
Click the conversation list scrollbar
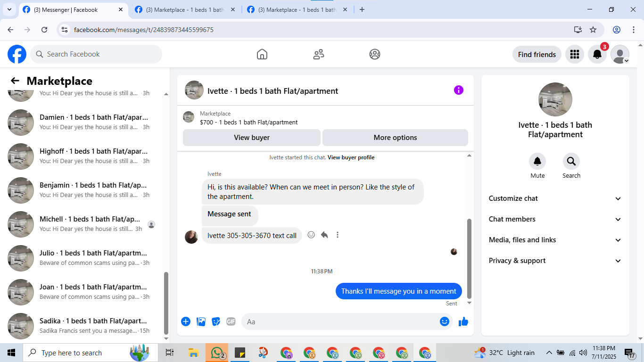[166, 303]
